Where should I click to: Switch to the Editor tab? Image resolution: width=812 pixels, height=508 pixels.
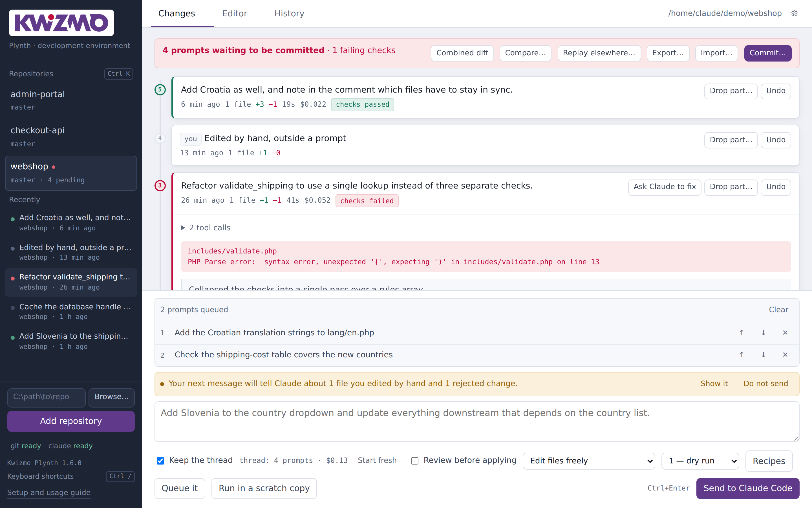coord(235,14)
